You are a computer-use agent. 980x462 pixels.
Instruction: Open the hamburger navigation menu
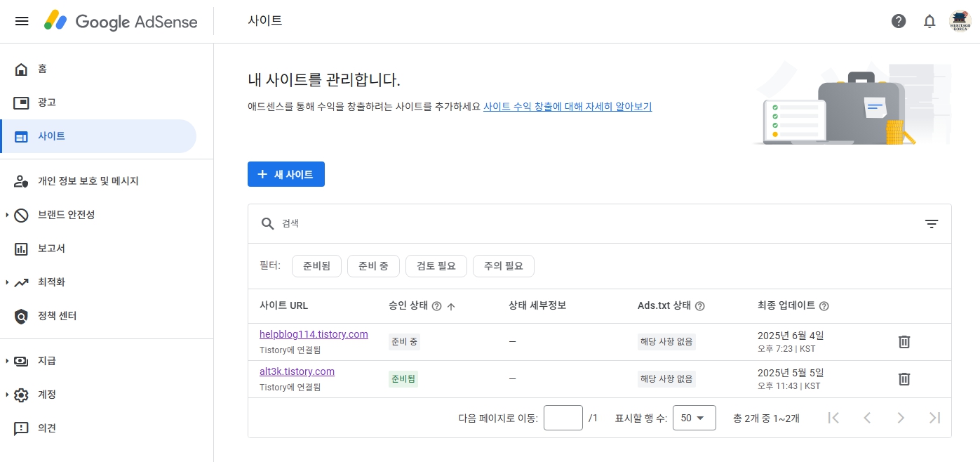(x=22, y=21)
